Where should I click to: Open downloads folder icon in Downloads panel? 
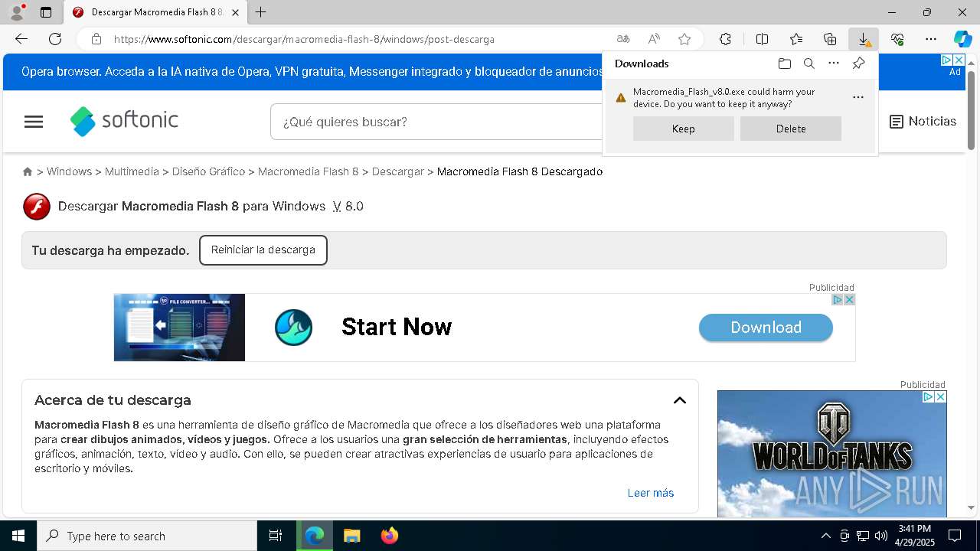(784, 64)
